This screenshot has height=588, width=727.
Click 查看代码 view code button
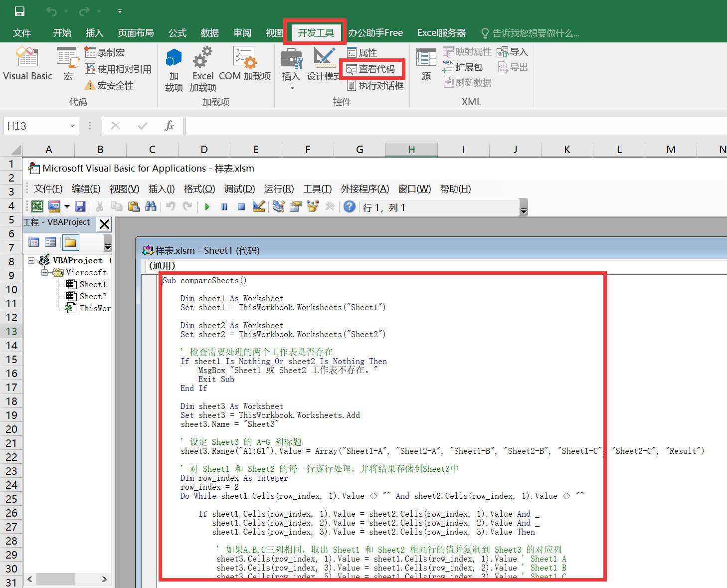[x=370, y=69]
